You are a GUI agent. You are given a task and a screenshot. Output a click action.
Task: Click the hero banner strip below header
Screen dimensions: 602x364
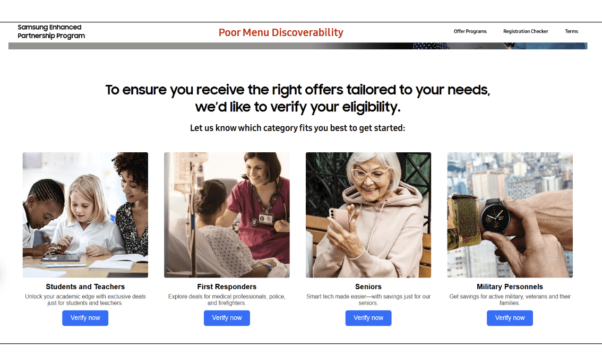point(298,46)
